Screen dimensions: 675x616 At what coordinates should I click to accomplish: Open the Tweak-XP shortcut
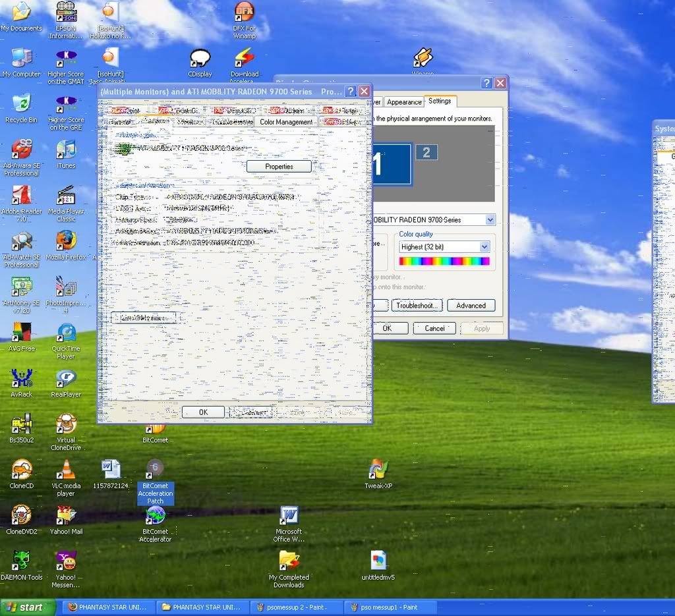coord(378,474)
